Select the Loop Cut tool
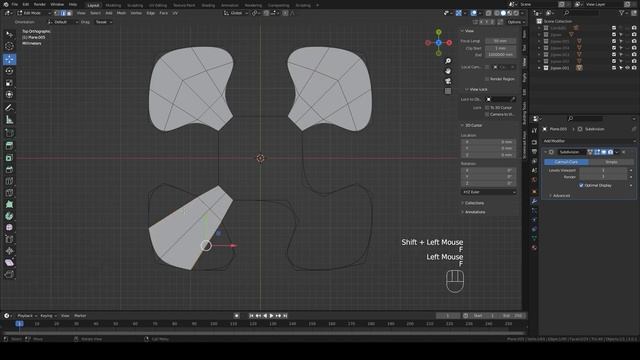The image size is (640, 360). [9, 181]
